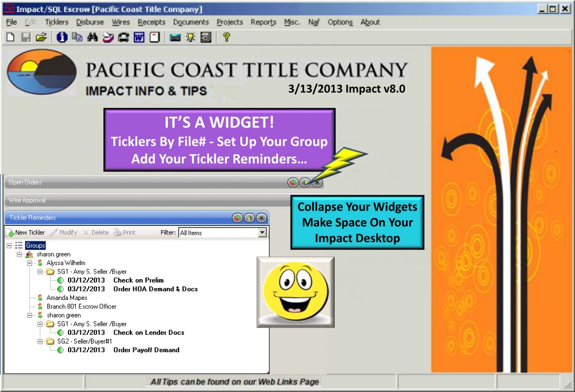
Task: Open the Naf menu
Action: point(313,22)
